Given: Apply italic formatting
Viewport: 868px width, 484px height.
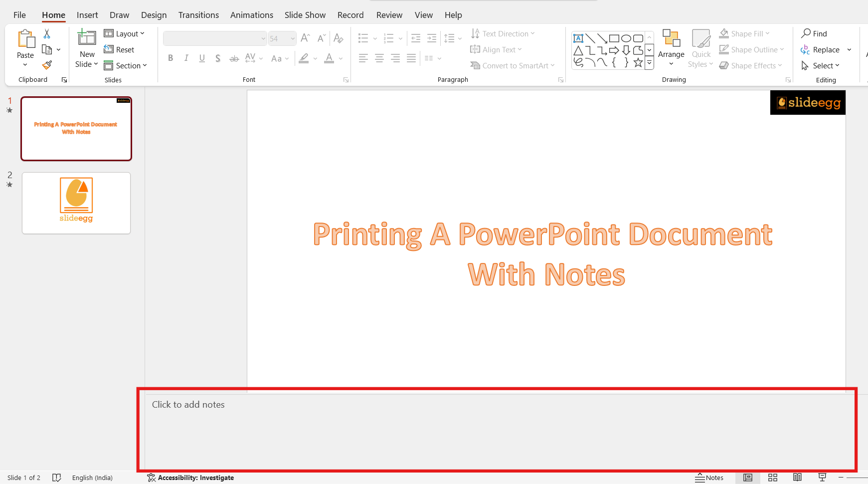Looking at the screenshot, I should point(186,58).
